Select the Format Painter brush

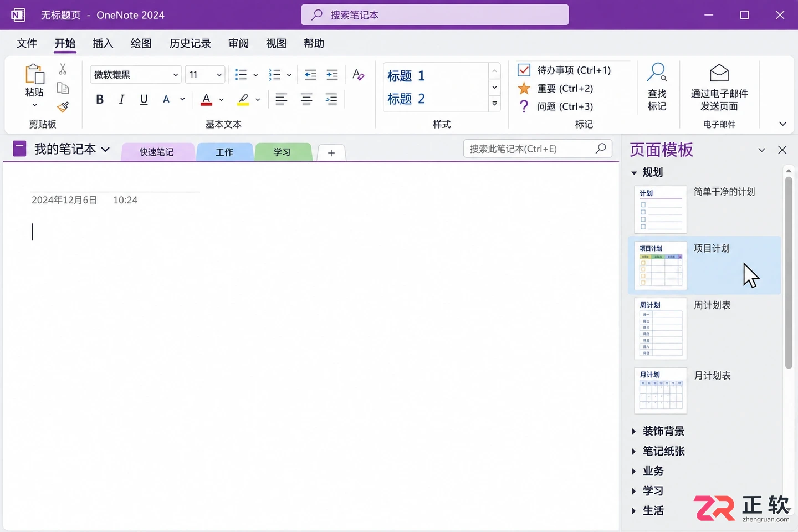coord(63,106)
